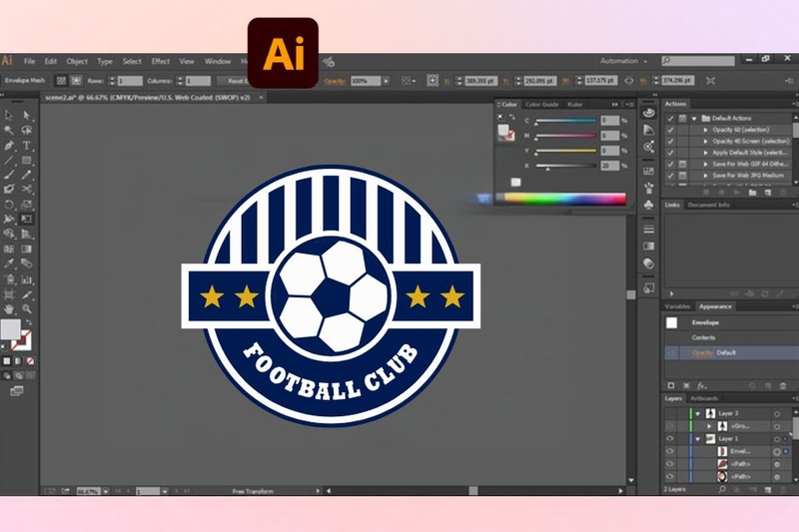799x532 pixels.
Task: Click the fill color swatch in toolbox
Action: tap(10, 329)
